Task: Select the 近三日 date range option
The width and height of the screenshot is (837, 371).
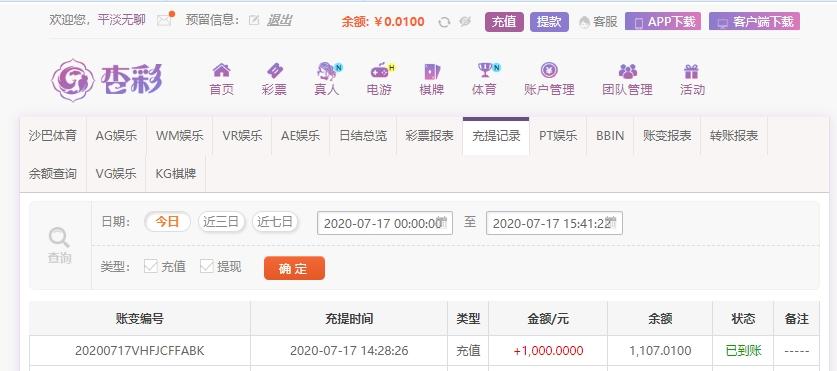Action: (222, 222)
